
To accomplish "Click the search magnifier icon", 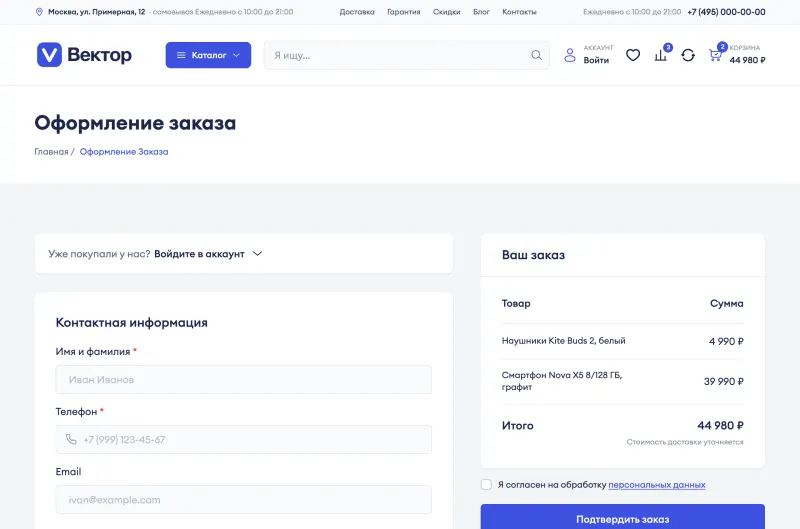I will tap(536, 55).
